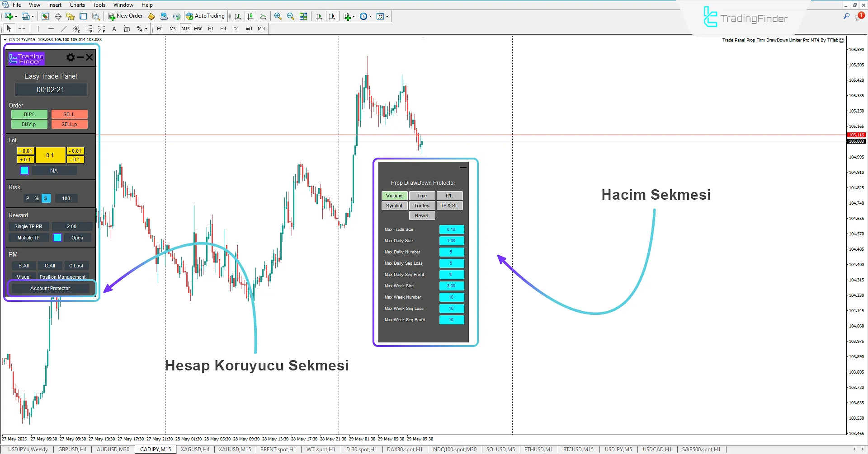The width and height of the screenshot is (868, 454).
Task: Select the Fibonacci retracement drawing tool
Action: pyautogui.click(x=89, y=28)
